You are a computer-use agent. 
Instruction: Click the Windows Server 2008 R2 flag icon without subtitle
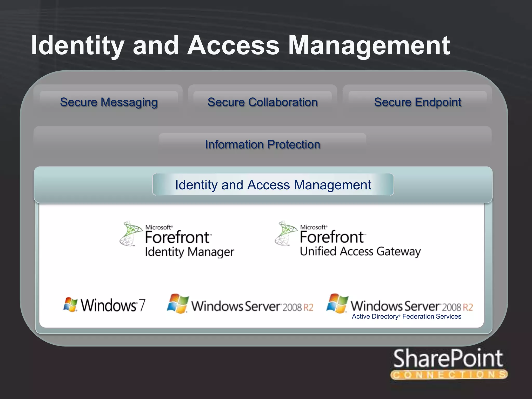pyautogui.click(x=178, y=303)
